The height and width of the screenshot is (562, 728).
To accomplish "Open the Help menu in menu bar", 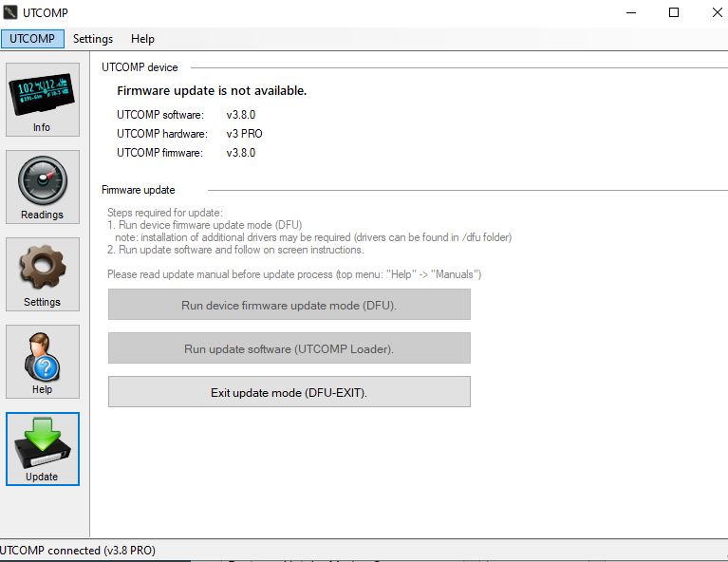I will pyautogui.click(x=142, y=39).
